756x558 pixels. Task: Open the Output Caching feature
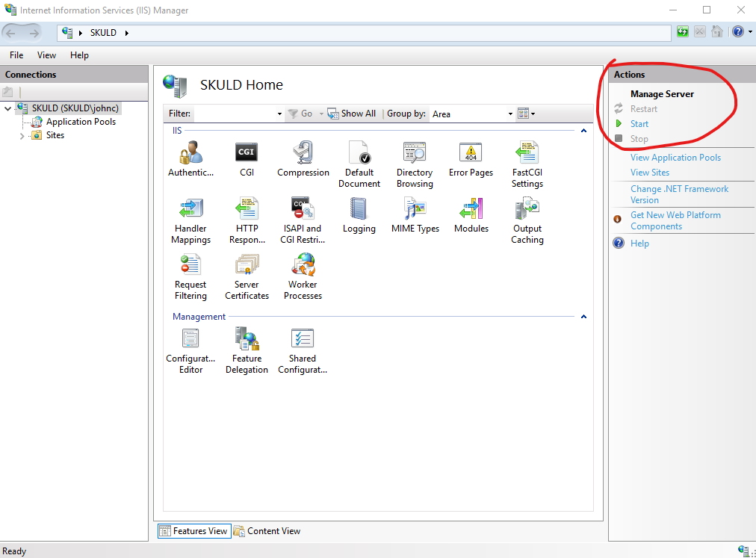click(x=527, y=221)
